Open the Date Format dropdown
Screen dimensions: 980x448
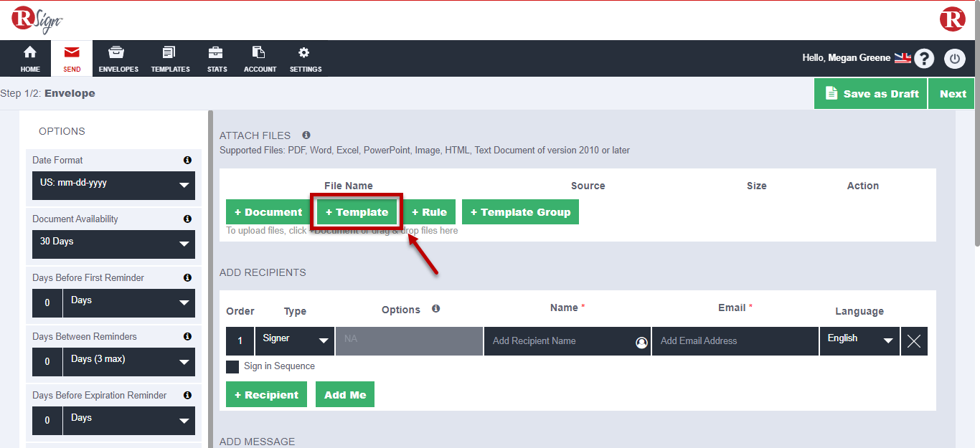[x=113, y=186]
